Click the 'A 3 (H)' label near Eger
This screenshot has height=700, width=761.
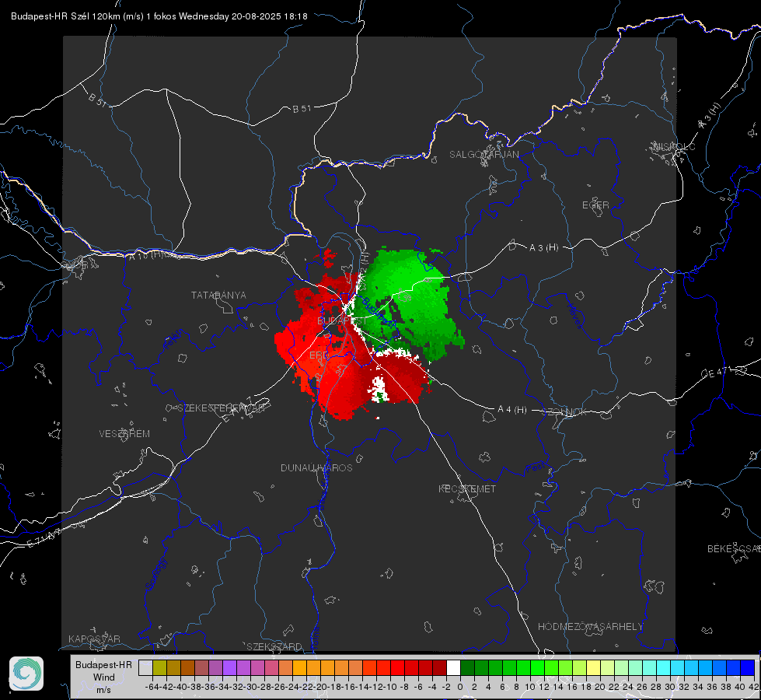[543, 247]
